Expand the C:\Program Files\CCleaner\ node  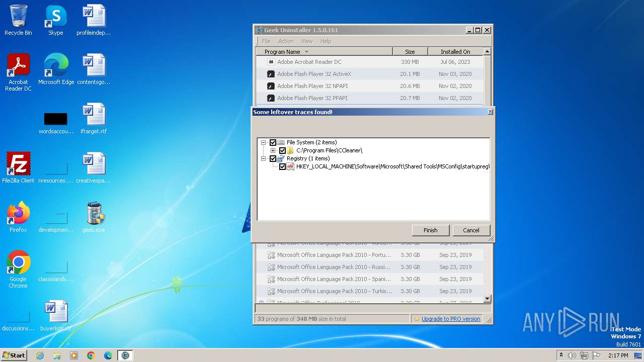273,150
